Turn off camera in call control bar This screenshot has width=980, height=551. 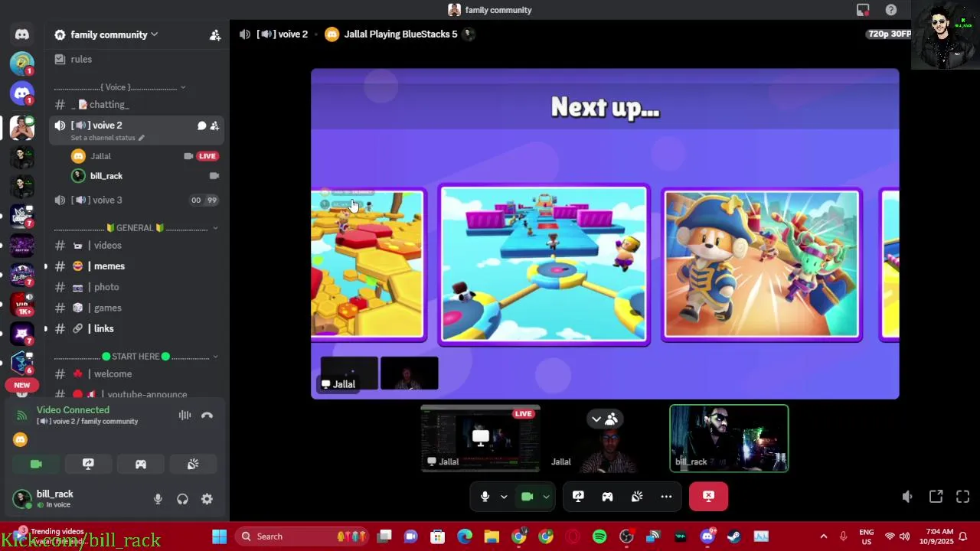527,497
